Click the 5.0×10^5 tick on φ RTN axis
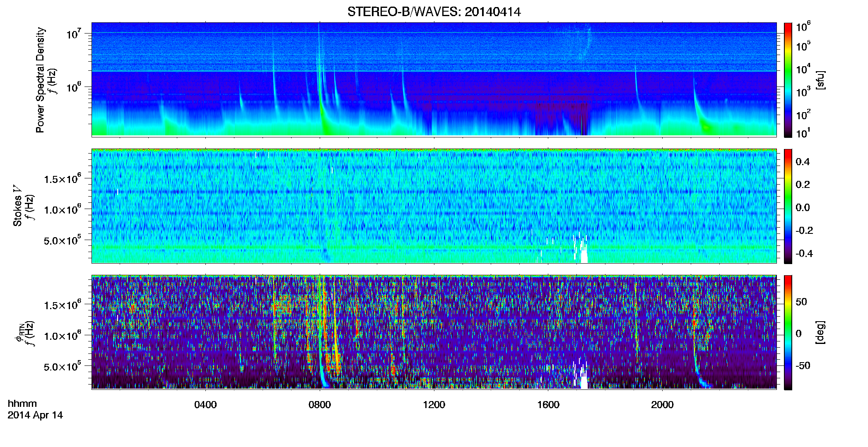The height and width of the screenshot is (447, 868). [x=63, y=366]
